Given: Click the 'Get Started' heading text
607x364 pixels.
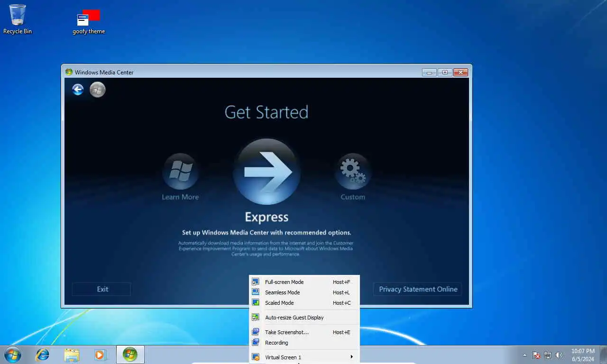Looking at the screenshot, I should [267, 112].
